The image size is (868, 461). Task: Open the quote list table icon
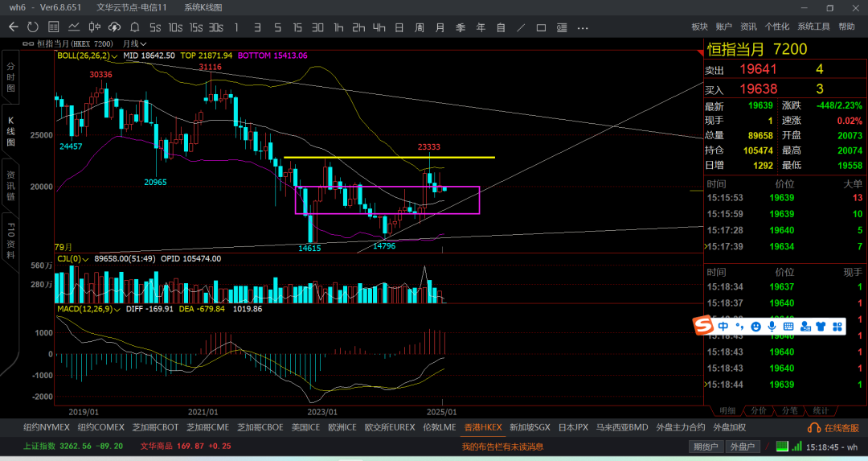coord(53,27)
